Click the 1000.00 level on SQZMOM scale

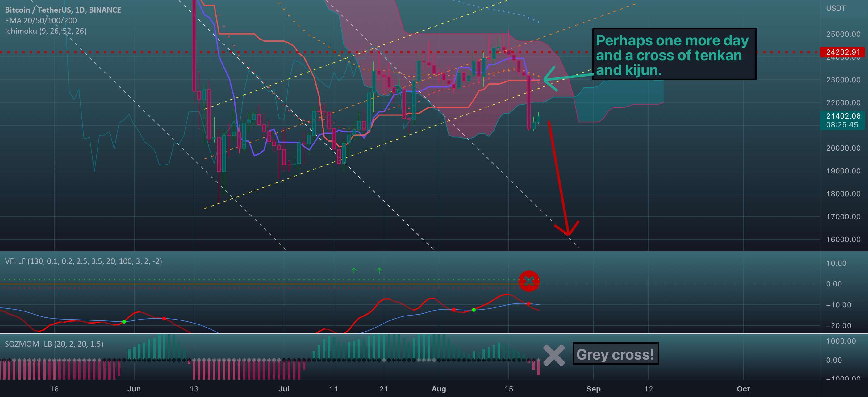[x=841, y=341]
